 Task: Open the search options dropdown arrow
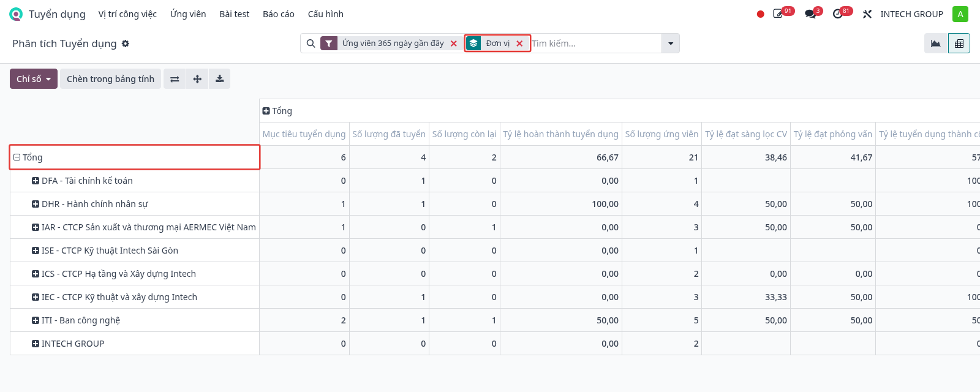pyautogui.click(x=671, y=43)
